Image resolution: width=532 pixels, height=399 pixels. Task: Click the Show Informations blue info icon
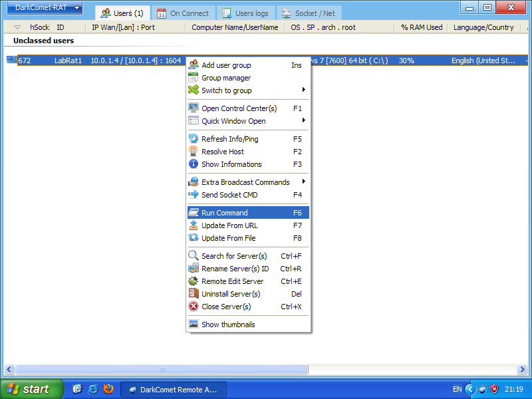[194, 164]
